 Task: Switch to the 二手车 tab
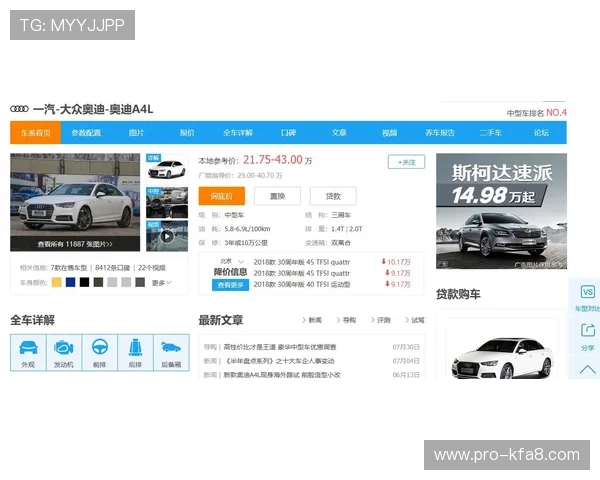tap(491, 133)
